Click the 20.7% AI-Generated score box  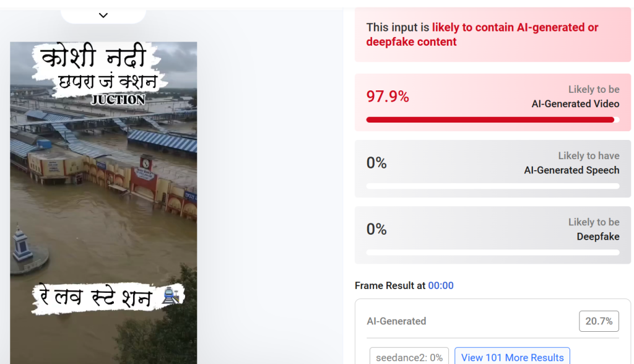click(x=599, y=321)
